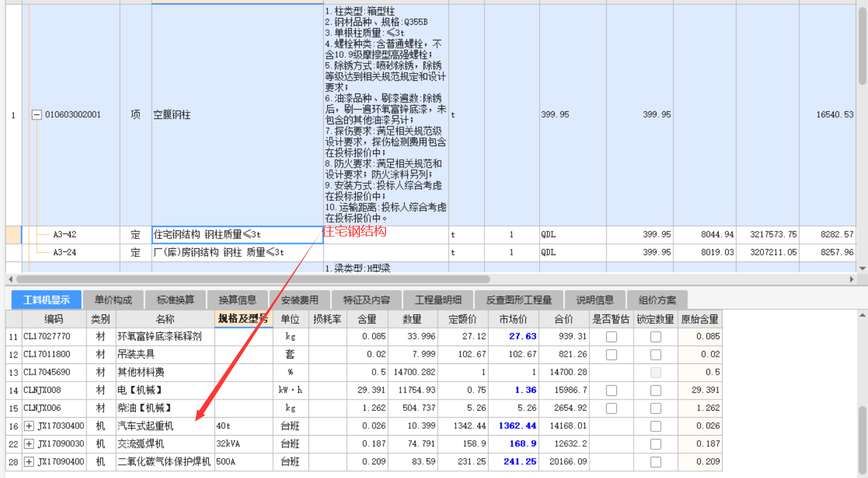Screen dimensions: 868x478
Task: Click the 14700.282 quantity cell
Action: [413, 372]
